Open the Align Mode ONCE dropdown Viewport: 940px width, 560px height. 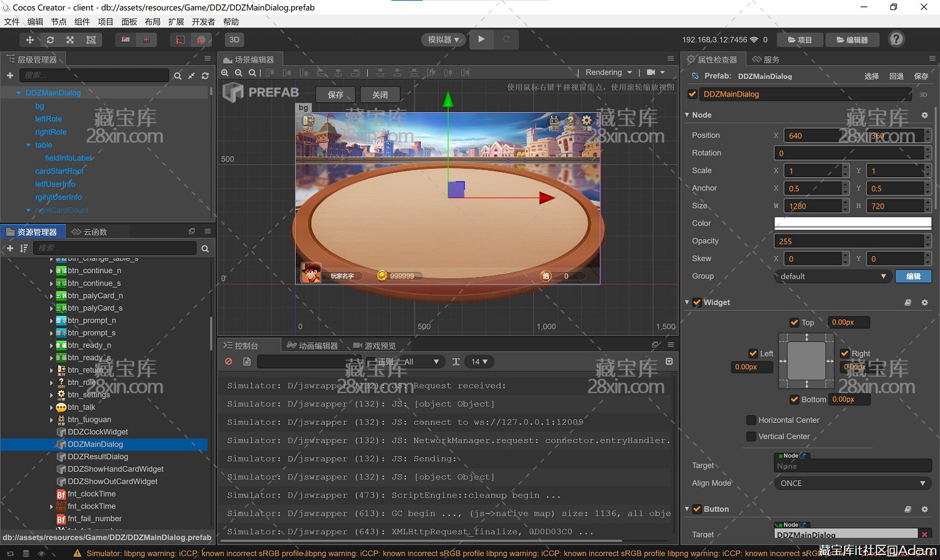pyautogui.click(x=852, y=484)
